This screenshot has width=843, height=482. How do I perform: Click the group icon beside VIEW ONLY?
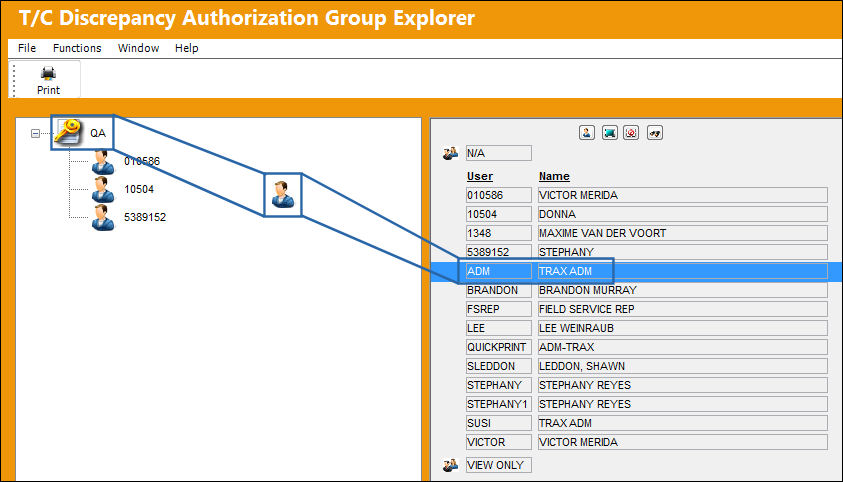click(450, 465)
